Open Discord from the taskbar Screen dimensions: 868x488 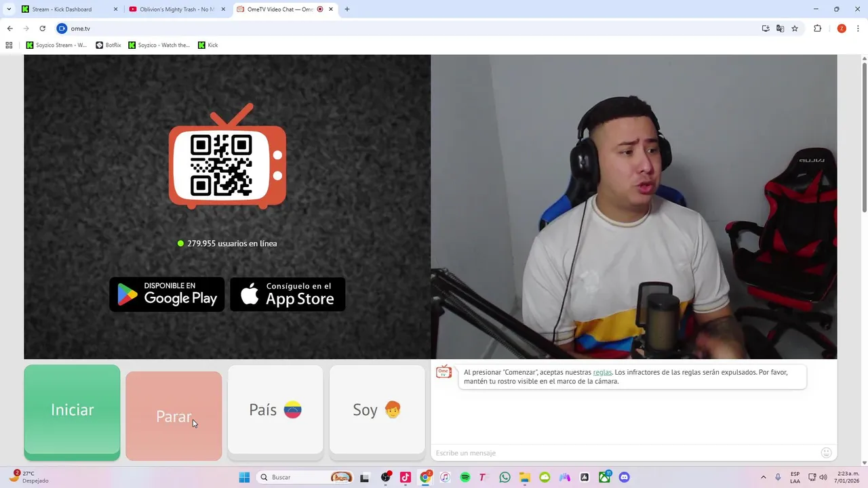pyautogui.click(x=625, y=477)
